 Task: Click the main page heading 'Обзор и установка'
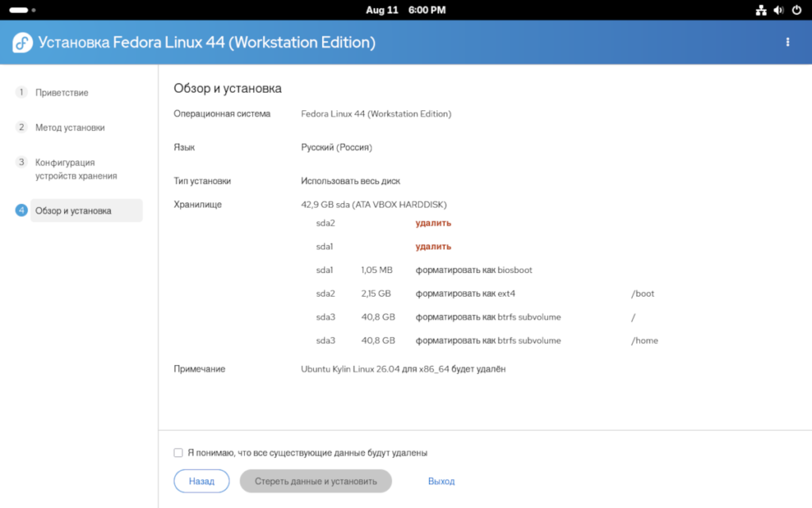(x=228, y=88)
